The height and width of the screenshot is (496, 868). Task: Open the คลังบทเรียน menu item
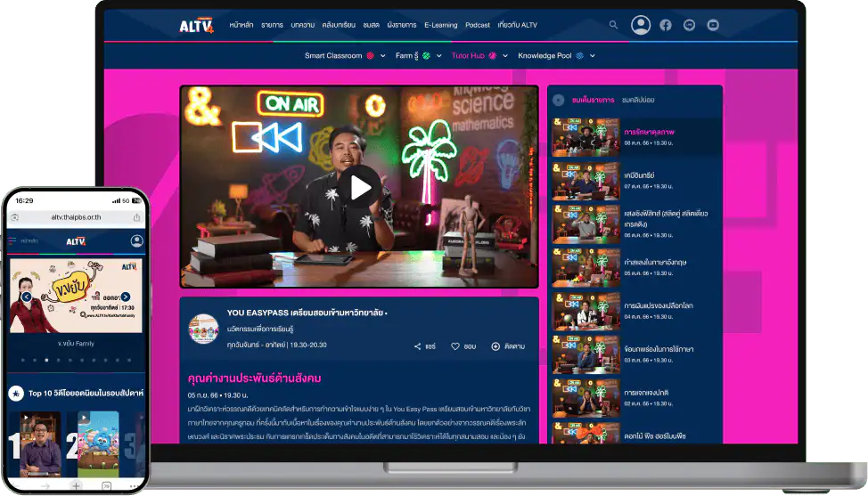coord(339,25)
